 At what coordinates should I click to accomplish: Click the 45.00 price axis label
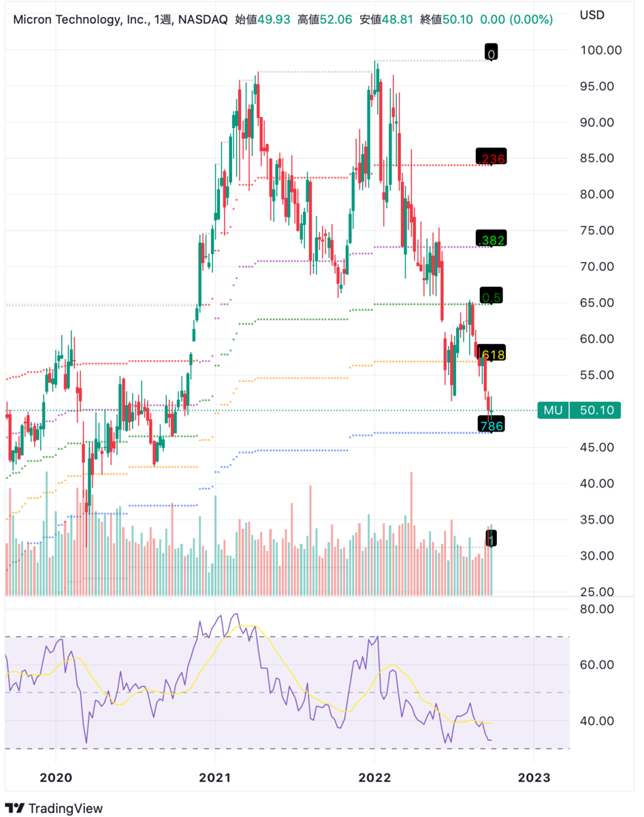(597, 447)
